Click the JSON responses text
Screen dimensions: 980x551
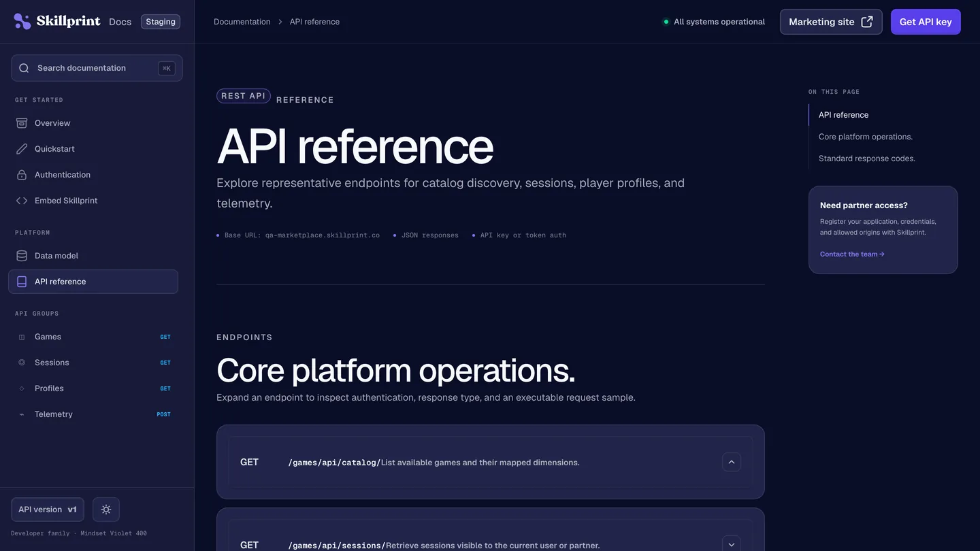tap(430, 235)
